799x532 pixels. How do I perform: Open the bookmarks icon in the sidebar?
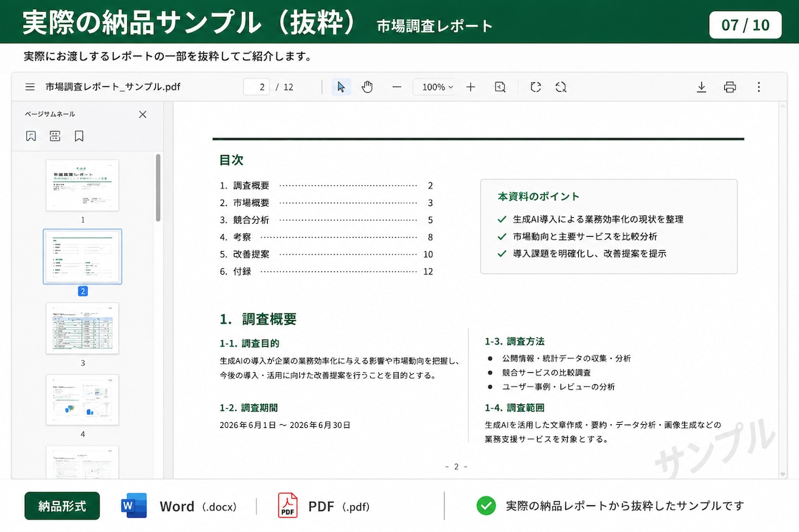point(79,136)
